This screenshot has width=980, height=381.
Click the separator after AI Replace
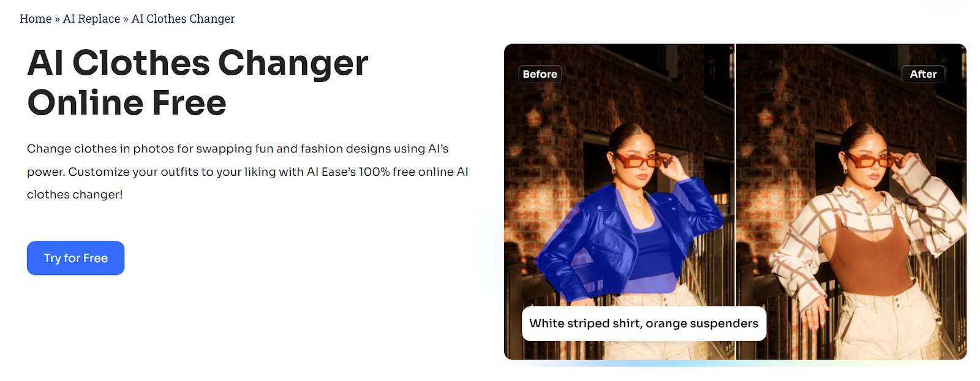click(x=126, y=19)
